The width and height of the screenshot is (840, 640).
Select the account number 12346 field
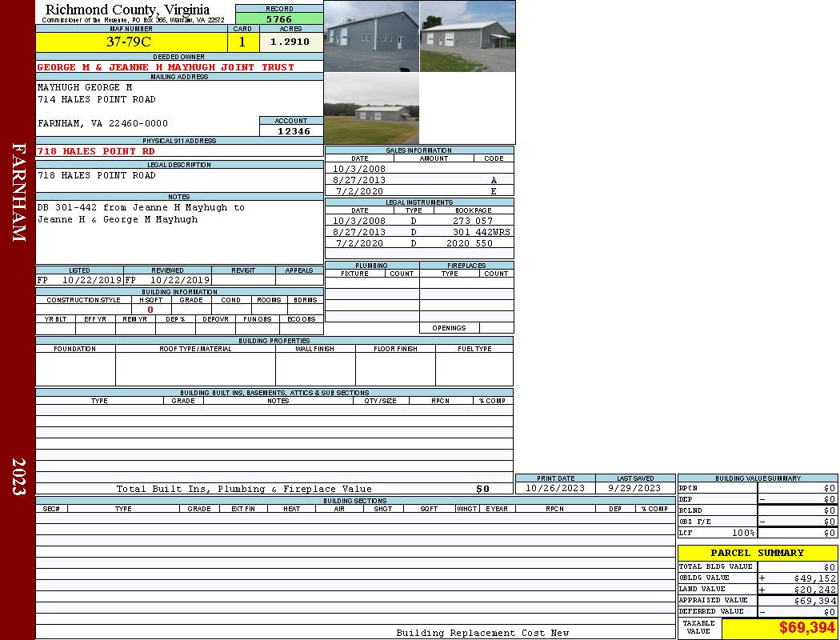tap(290, 131)
